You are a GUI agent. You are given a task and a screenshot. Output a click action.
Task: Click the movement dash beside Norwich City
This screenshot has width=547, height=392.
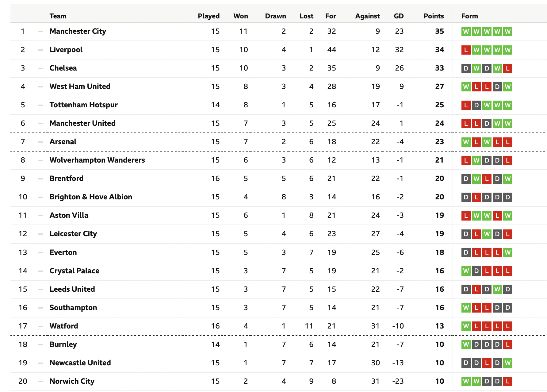point(40,381)
